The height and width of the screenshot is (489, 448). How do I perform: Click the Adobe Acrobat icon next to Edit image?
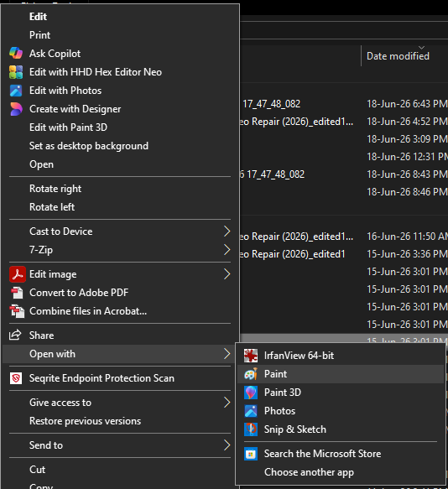tap(17, 274)
